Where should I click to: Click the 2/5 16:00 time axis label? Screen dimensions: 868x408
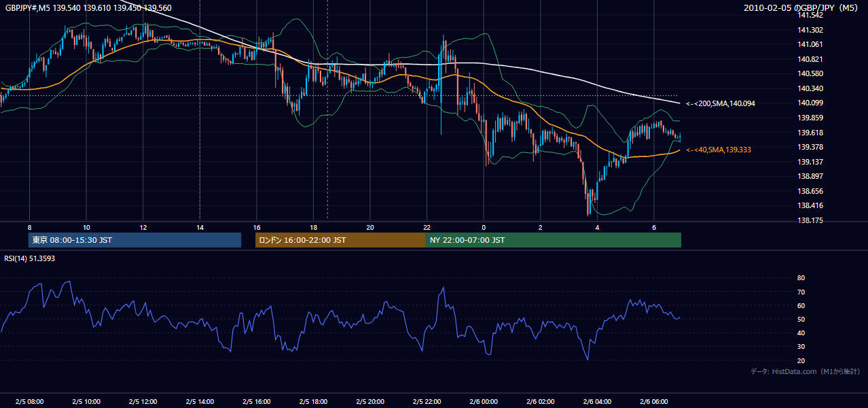point(256,401)
